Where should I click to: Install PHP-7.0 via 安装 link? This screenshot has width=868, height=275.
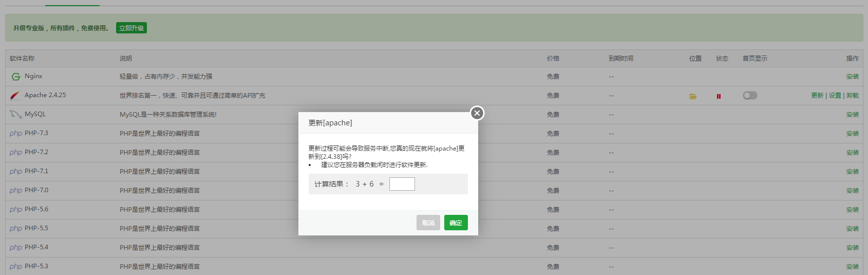853,191
